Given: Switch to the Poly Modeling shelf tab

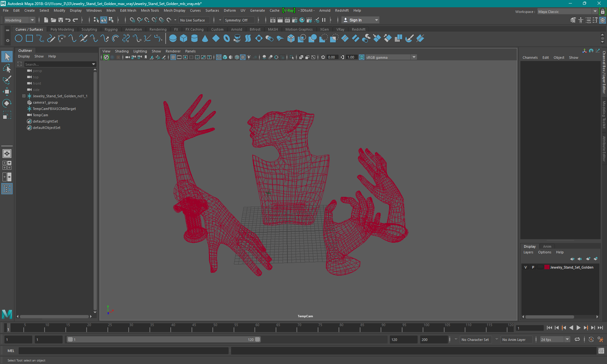Looking at the screenshot, I should [62, 29].
